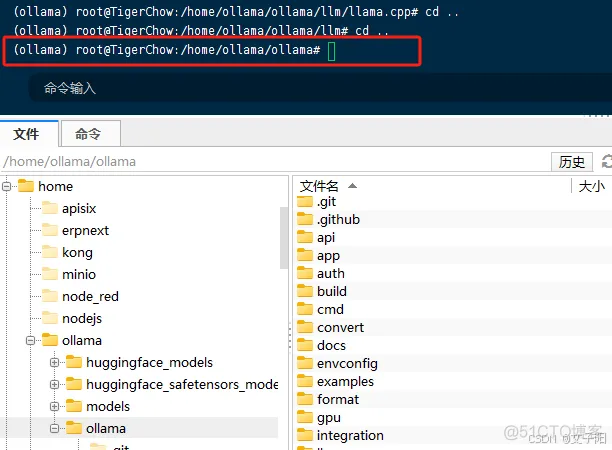Select the "examples" file name text

[345, 382]
